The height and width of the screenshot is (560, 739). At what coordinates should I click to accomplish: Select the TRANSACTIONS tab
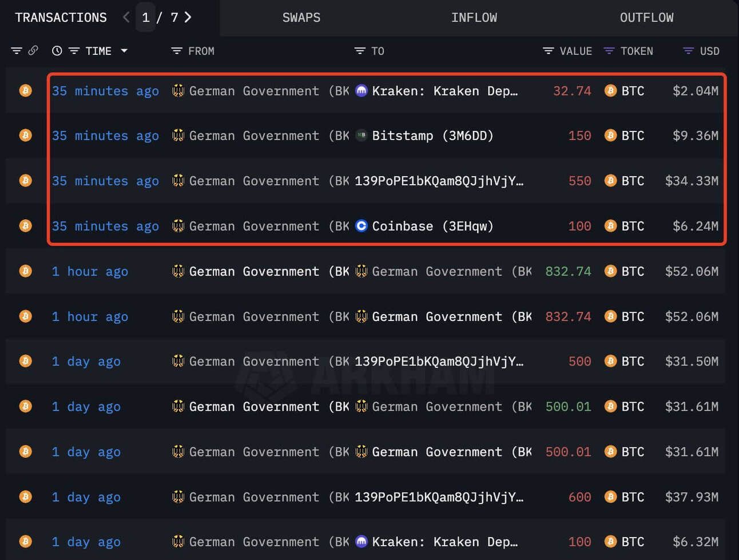pyautogui.click(x=61, y=18)
